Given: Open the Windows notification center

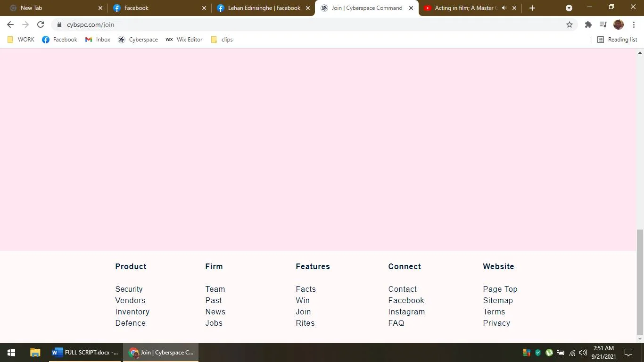Looking at the screenshot, I should (x=628, y=353).
